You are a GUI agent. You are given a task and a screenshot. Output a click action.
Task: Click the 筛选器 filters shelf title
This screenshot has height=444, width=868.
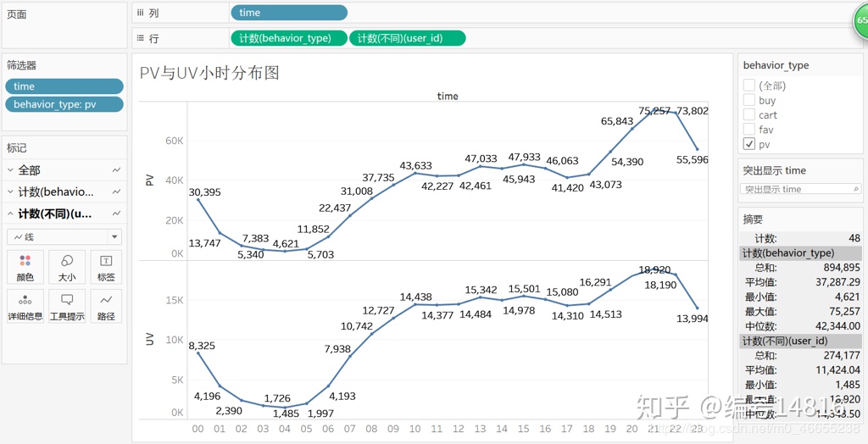pos(21,65)
